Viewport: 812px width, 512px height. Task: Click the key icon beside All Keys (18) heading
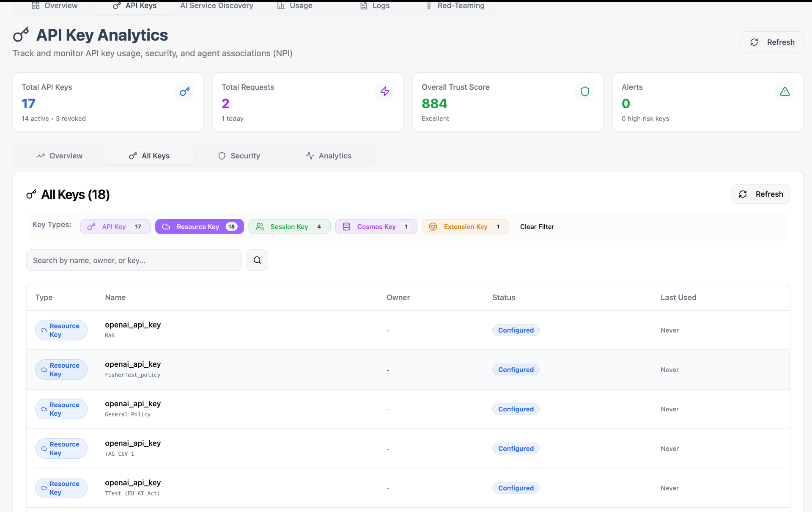31,194
